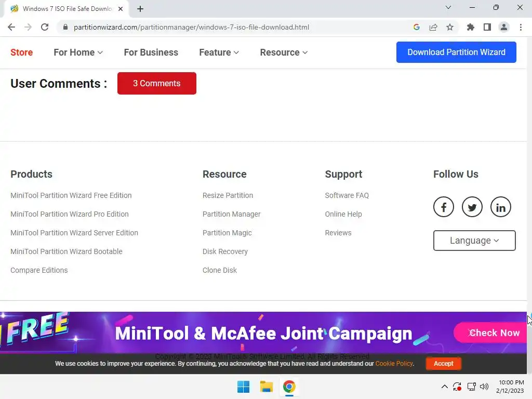Open taskbar clock and date

pyautogui.click(x=510, y=387)
